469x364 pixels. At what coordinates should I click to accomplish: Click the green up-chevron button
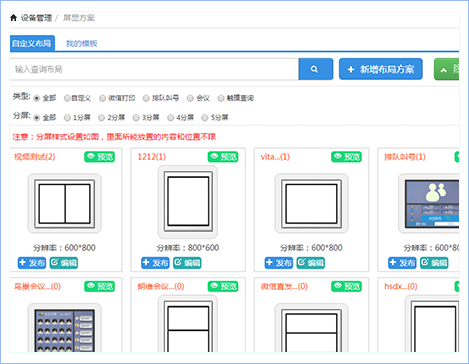click(x=446, y=69)
